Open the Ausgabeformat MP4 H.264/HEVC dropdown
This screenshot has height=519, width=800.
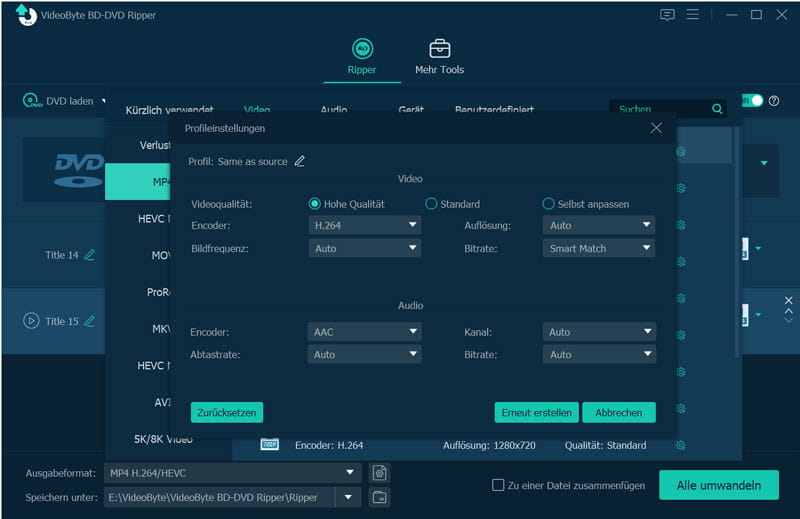coord(233,473)
